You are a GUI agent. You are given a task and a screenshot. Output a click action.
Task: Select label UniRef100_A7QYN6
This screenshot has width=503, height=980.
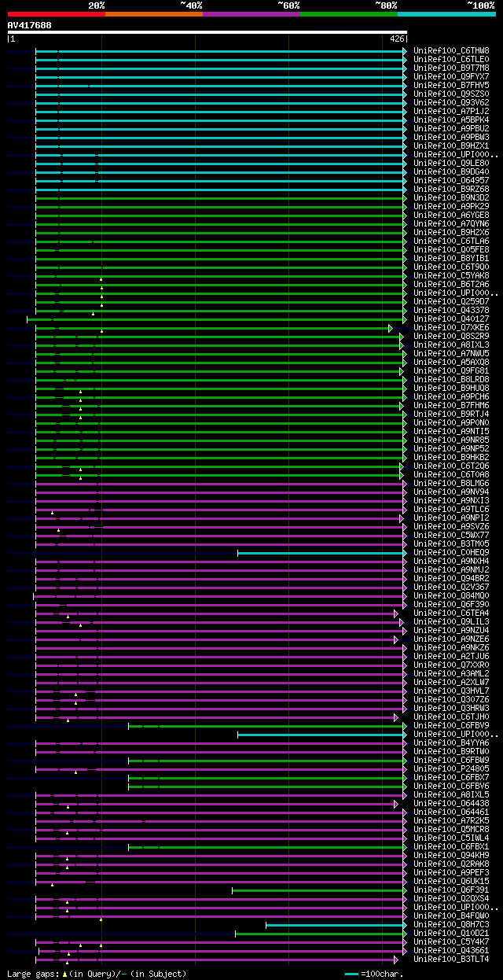[451, 224]
